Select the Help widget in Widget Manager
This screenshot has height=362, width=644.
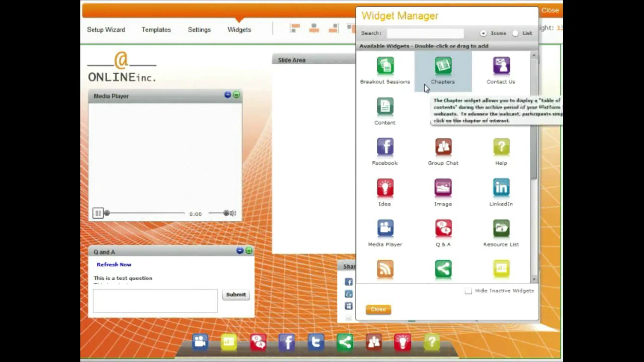point(501,147)
